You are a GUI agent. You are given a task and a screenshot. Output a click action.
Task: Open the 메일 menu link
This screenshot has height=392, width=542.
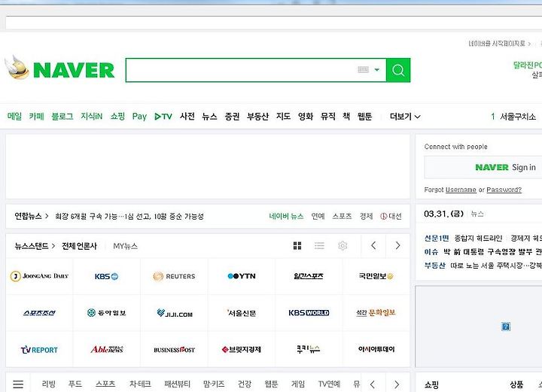click(x=14, y=117)
